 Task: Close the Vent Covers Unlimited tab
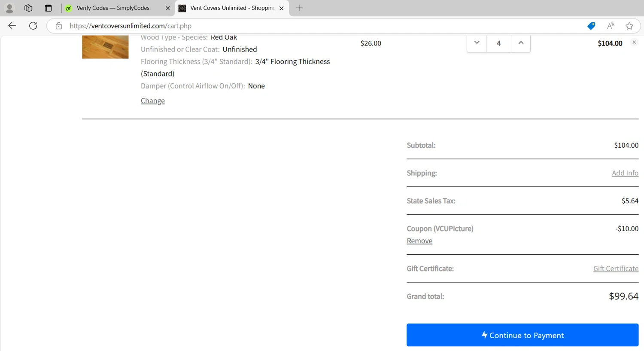point(282,8)
